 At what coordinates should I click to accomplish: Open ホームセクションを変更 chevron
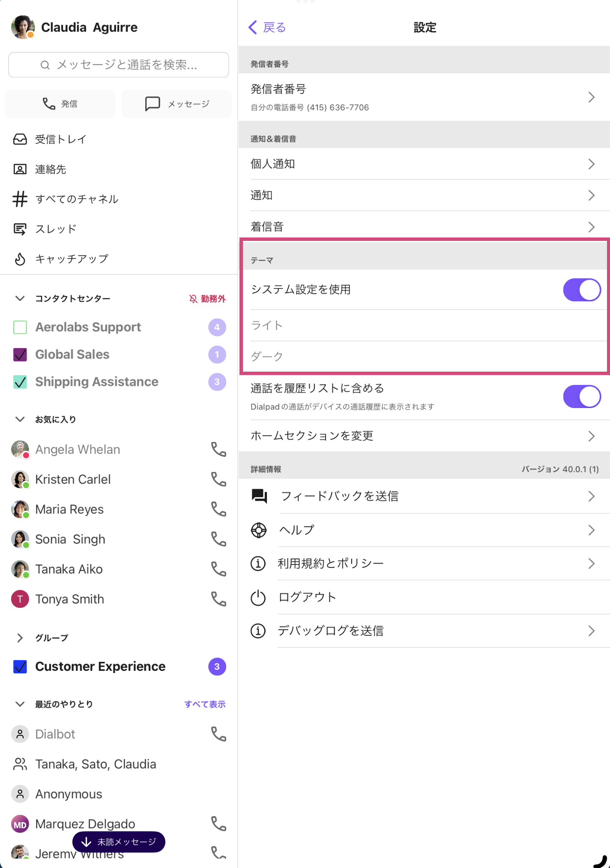pyautogui.click(x=592, y=436)
